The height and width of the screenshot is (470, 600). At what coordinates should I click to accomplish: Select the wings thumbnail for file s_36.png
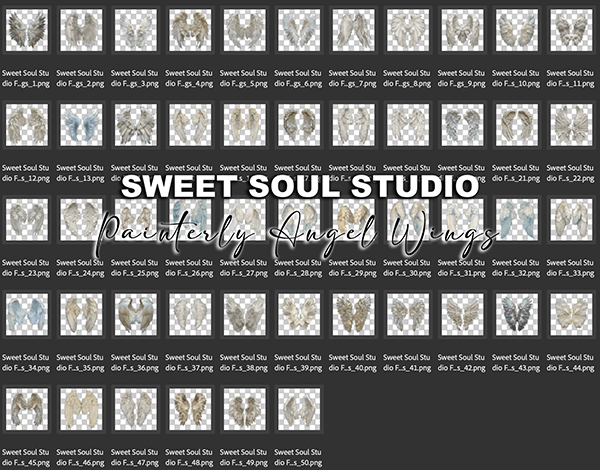point(136,314)
